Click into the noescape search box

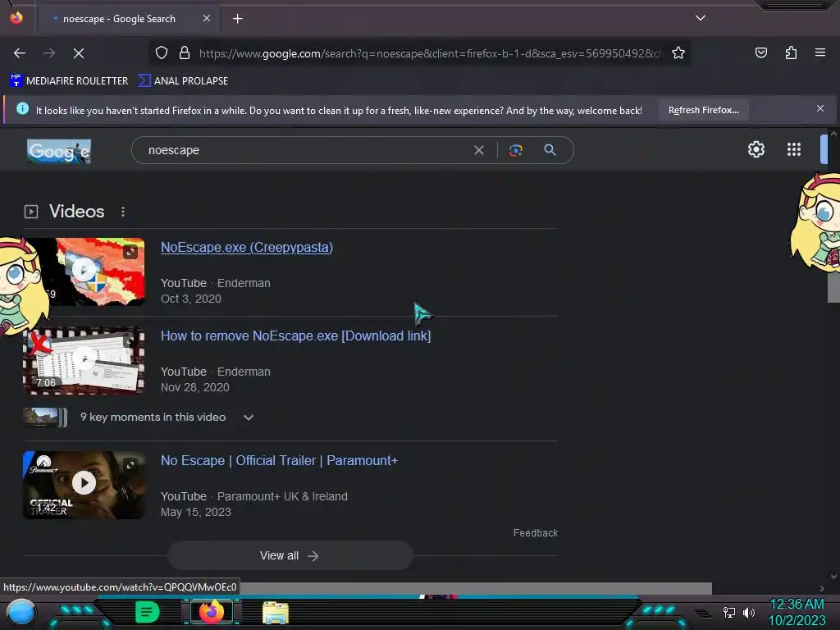(305, 151)
